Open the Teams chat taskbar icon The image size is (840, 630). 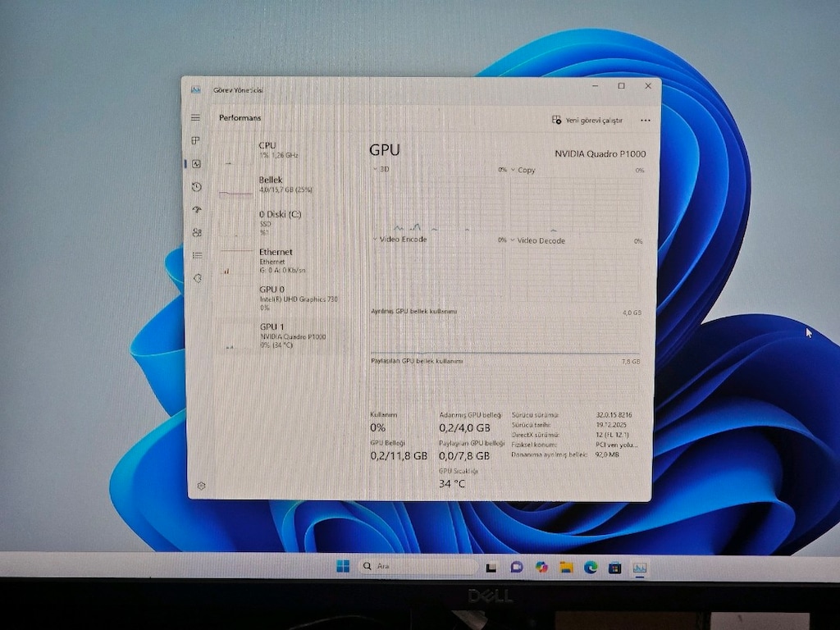pyautogui.click(x=517, y=567)
